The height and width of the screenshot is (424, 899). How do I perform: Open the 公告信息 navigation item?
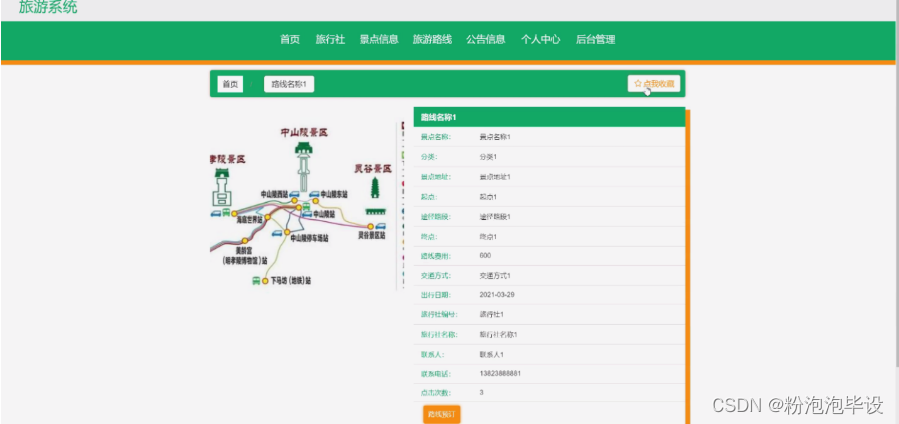pos(486,40)
